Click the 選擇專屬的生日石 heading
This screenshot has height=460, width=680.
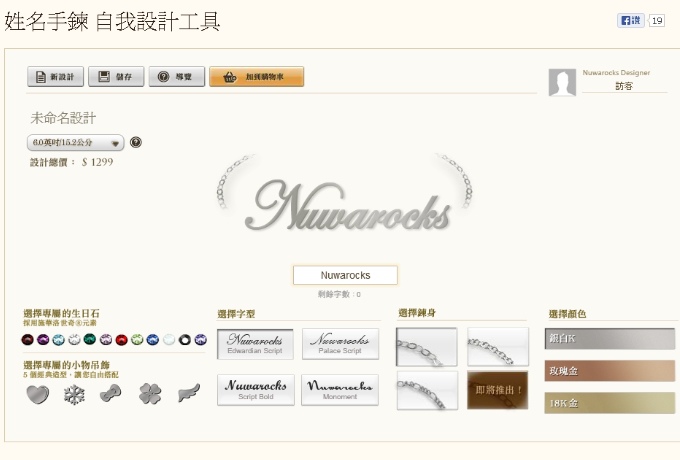(61, 313)
